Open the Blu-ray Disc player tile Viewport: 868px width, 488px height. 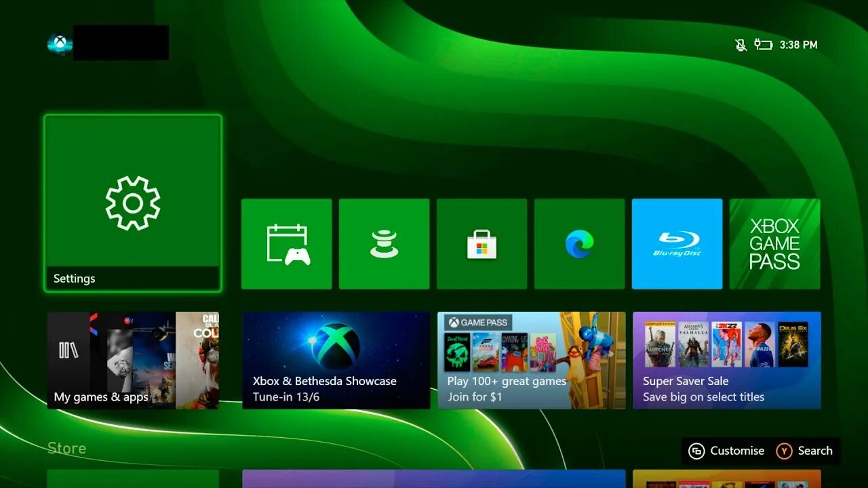677,244
